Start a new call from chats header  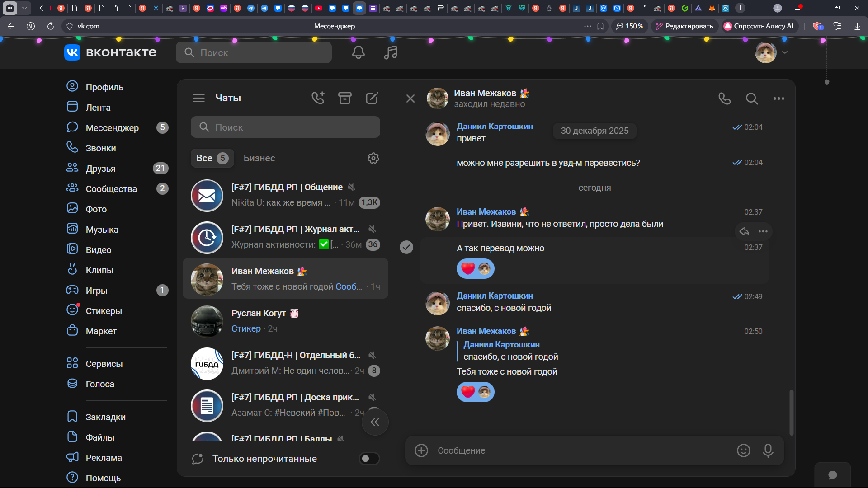coord(318,98)
